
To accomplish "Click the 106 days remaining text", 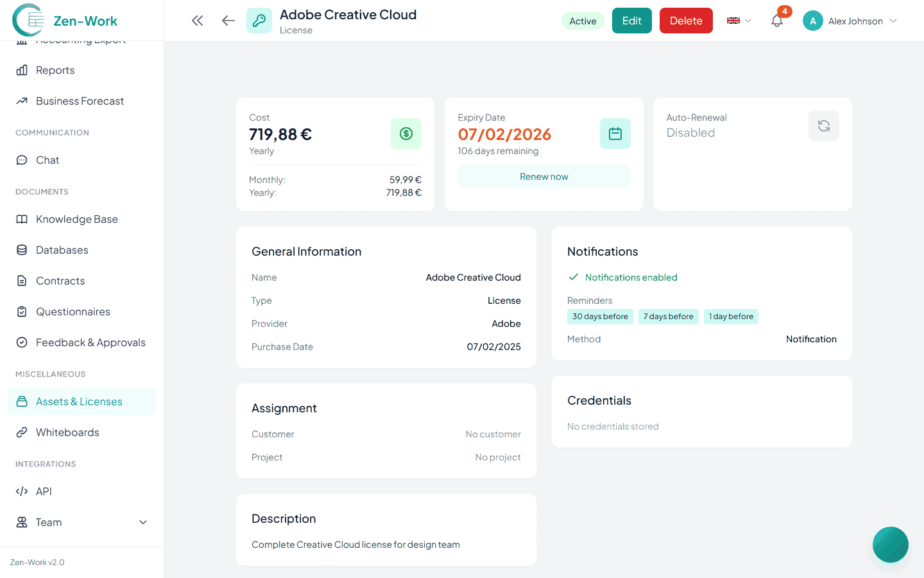I will coord(498,151).
